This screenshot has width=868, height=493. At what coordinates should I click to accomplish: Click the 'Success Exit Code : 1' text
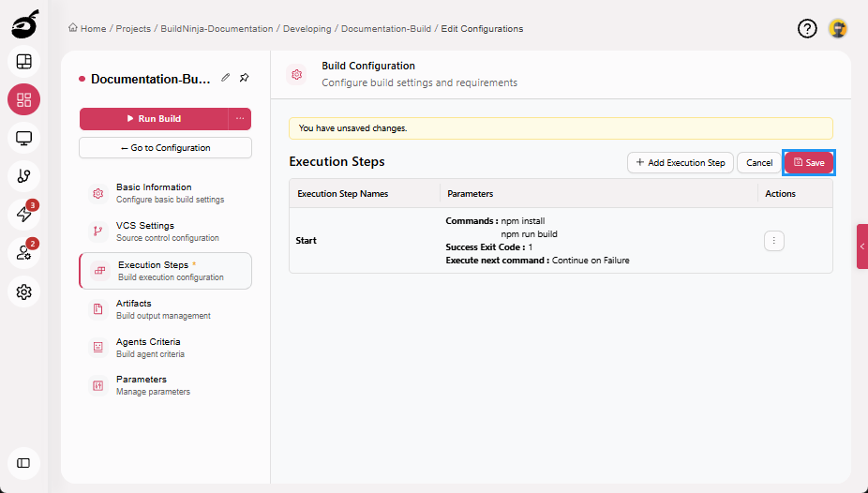pyautogui.click(x=488, y=247)
